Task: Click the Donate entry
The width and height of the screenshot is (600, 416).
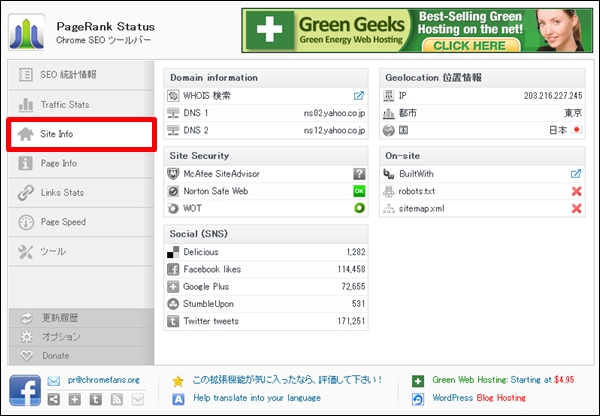Action: 81,356
